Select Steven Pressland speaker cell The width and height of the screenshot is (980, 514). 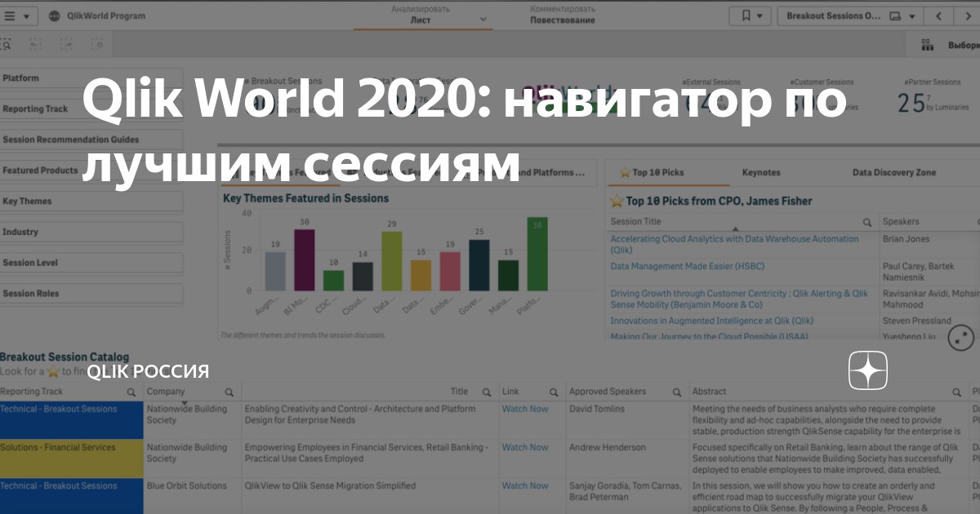coord(917,321)
